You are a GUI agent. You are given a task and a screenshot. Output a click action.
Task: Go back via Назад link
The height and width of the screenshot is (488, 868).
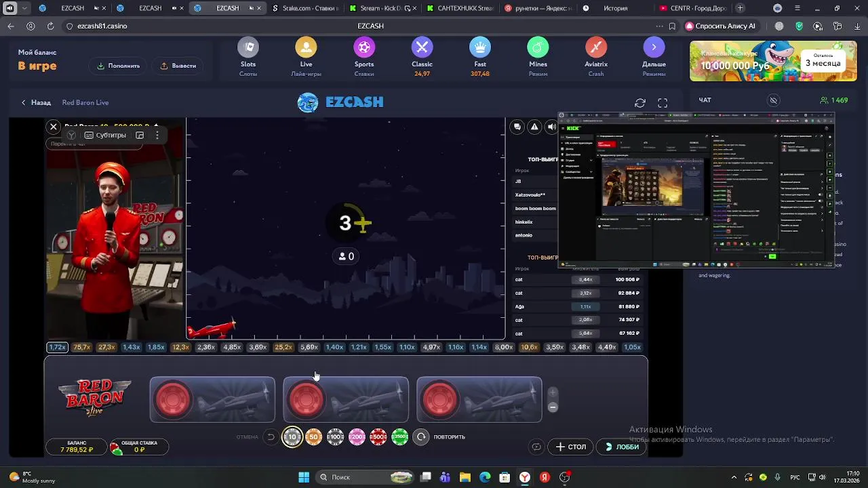(x=36, y=102)
